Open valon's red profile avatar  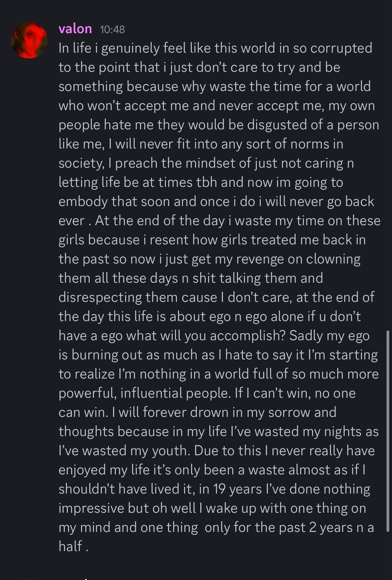tap(29, 40)
